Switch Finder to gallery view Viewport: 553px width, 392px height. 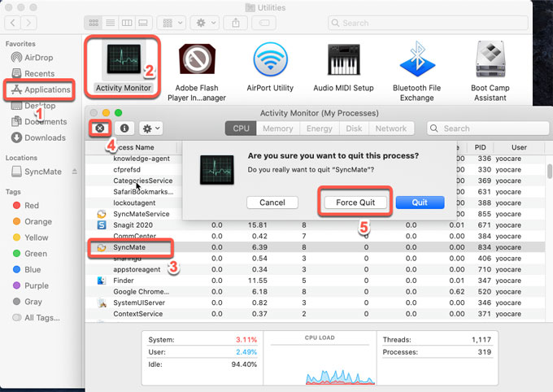(x=143, y=23)
